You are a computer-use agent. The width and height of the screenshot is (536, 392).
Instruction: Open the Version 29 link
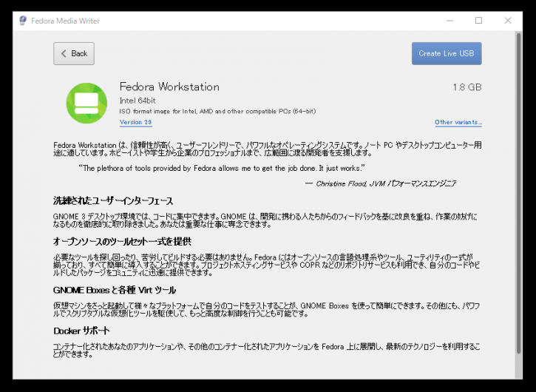136,123
